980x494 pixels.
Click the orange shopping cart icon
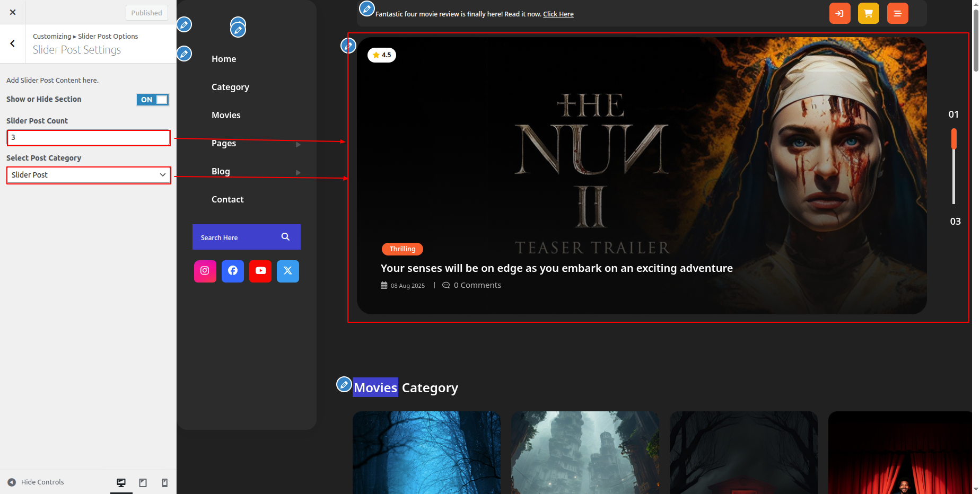click(868, 14)
